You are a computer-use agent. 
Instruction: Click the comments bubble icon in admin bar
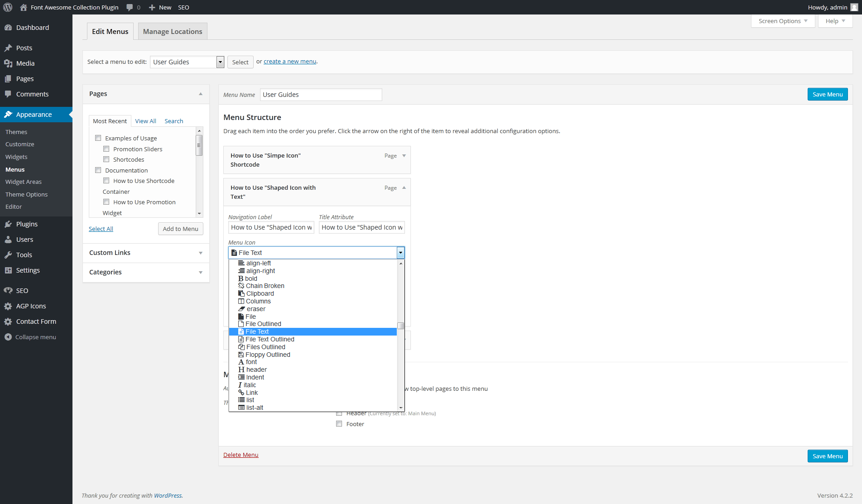click(x=130, y=7)
